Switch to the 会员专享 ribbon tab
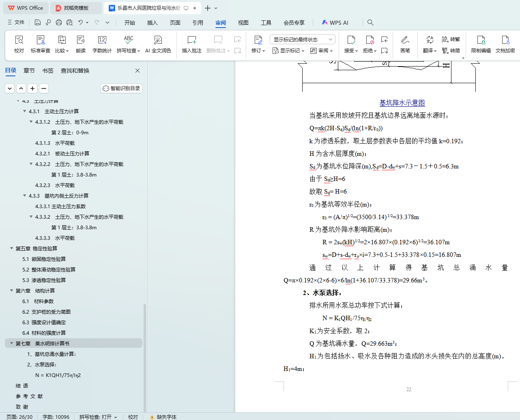Viewport: 520px width, 420px height. click(294, 23)
